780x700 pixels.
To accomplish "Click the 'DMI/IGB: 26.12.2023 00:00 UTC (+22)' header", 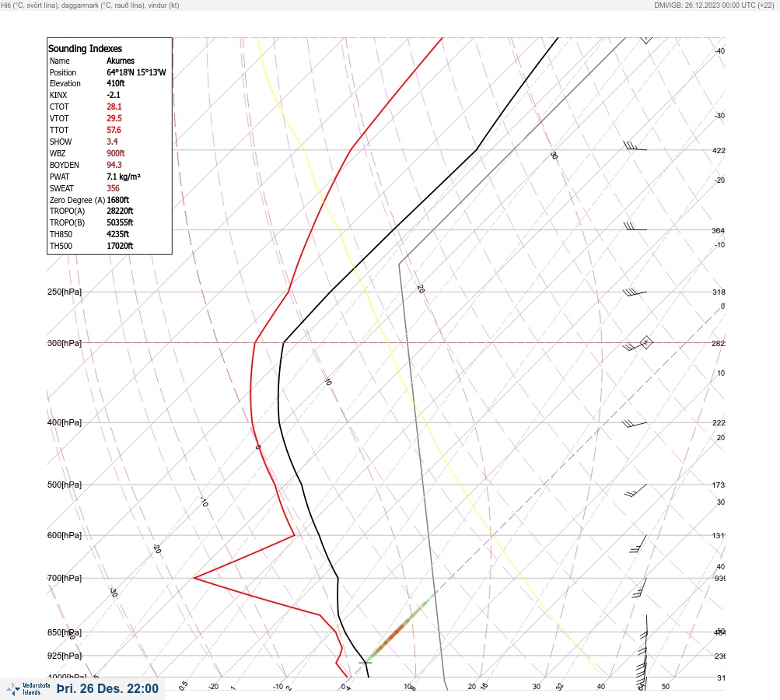I will point(715,5).
